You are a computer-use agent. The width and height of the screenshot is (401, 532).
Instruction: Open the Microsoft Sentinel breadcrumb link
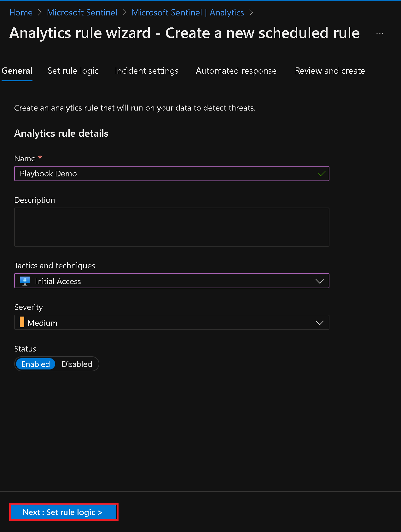coord(82,13)
